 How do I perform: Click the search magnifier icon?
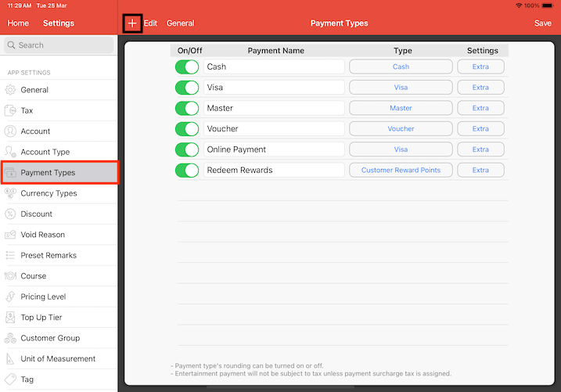click(x=12, y=45)
